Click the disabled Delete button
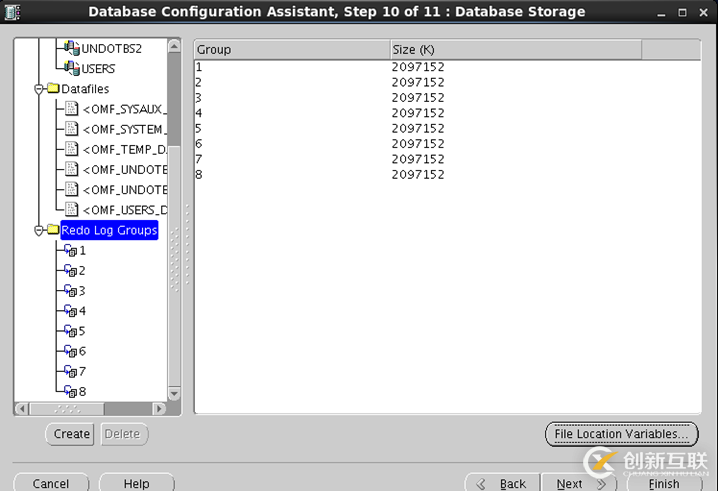Image resolution: width=718 pixels, height=491 pixels. tap(124, 434)
